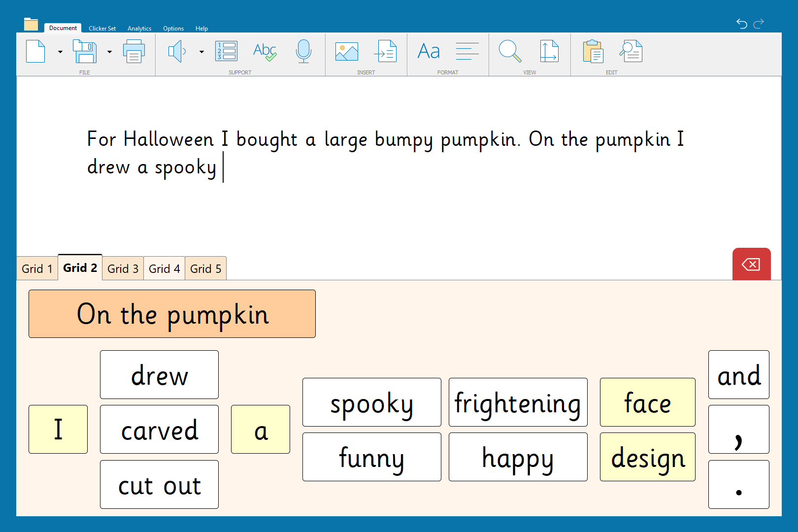Click the speaker Speech icon
798x532 pixels.
(x=177, y=51)
